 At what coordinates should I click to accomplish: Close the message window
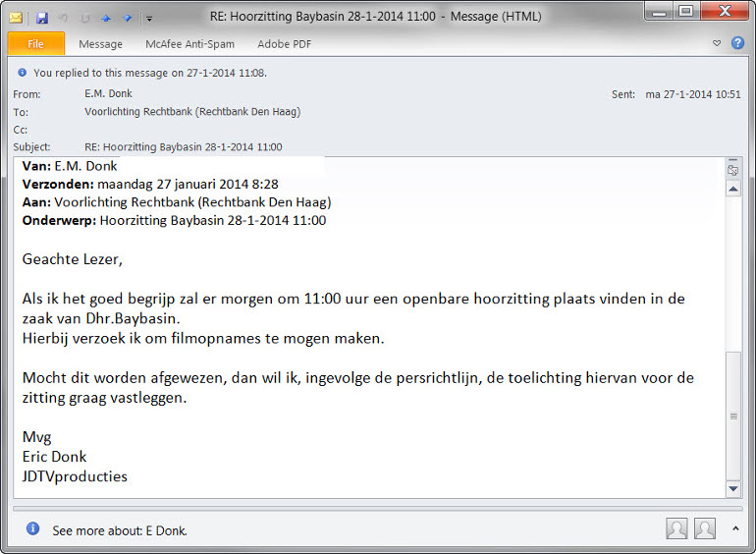coord(725,11)
